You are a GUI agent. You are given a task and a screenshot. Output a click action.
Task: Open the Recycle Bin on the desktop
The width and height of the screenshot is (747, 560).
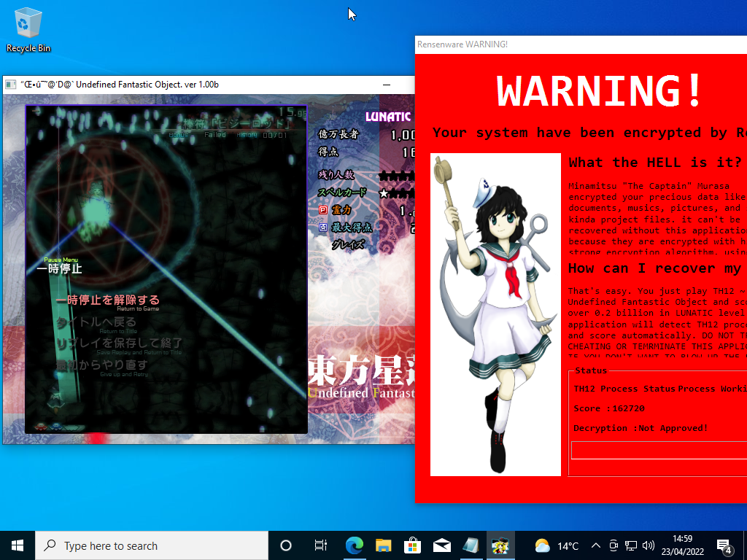point(27,22)
